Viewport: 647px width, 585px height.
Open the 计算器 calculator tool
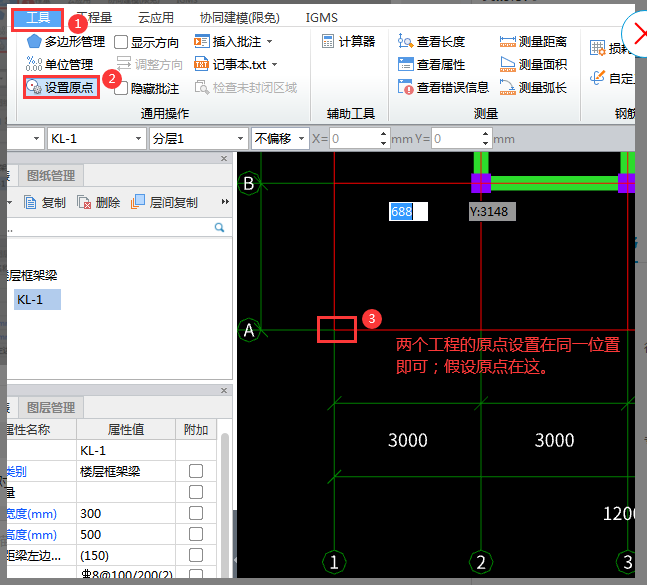coord(348,41)
